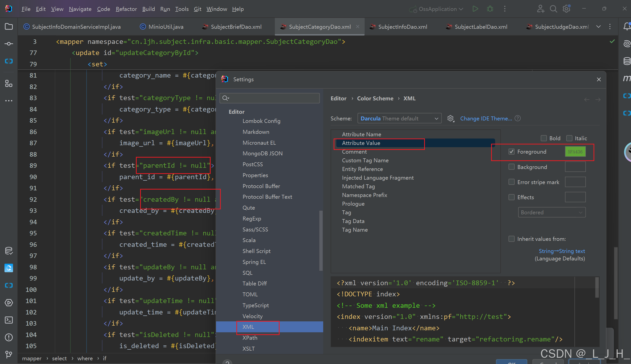The height and width of the screenshot is (364, 631).
Task: Open the Refactor menu
Action: (x=126, y=9)
